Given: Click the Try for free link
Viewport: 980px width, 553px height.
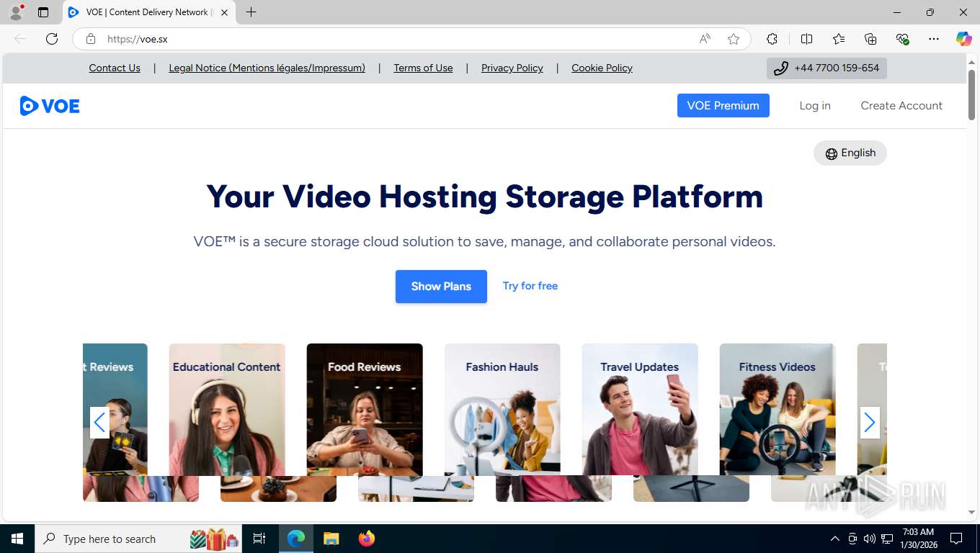Looking at the screenshot, I should (x=530, y=286).
